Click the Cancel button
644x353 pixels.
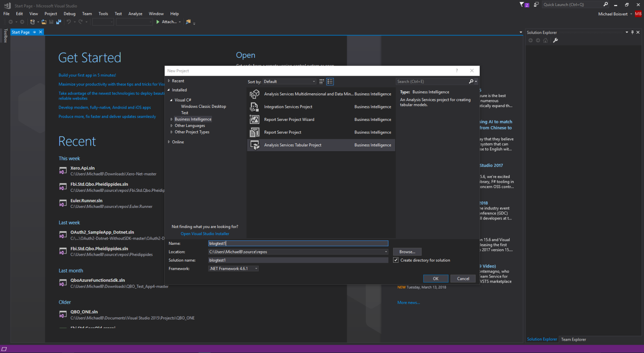463,279
